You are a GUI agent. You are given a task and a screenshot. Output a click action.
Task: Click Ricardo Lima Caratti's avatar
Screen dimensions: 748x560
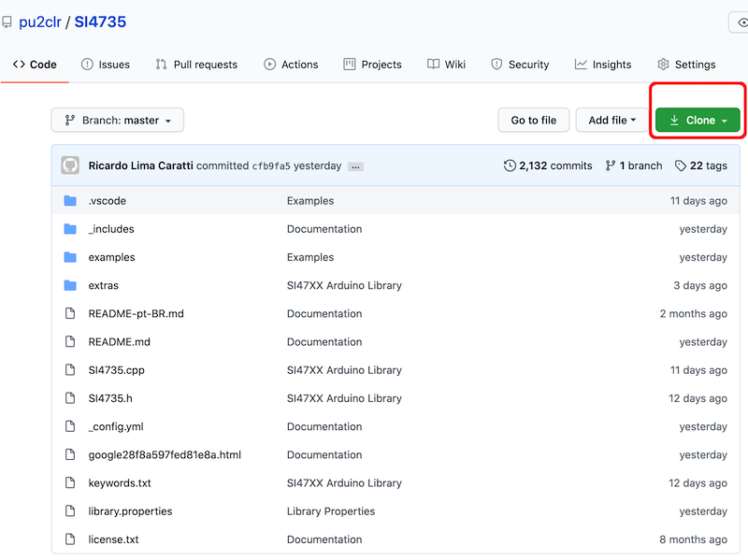coord(70,165)
